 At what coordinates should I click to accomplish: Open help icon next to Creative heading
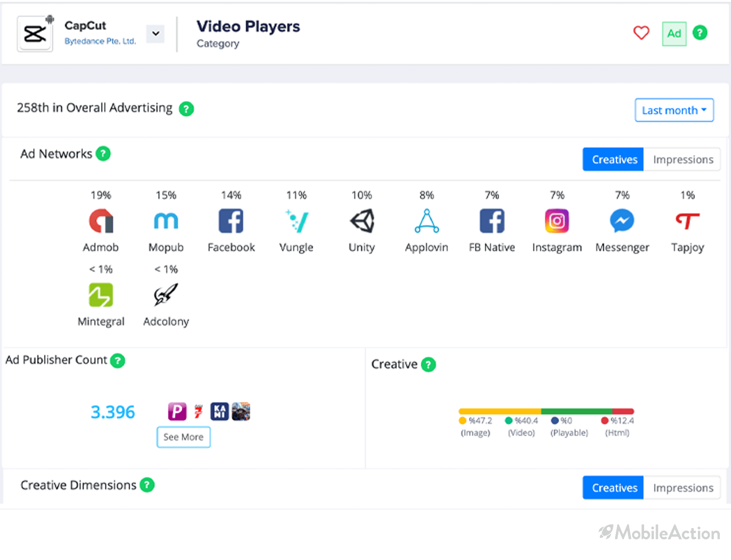[428, 365]
